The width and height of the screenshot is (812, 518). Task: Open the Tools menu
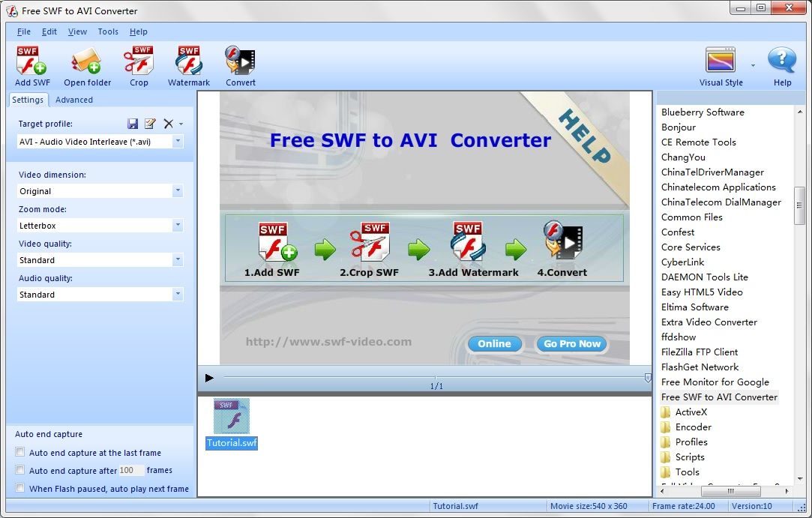tap(108, 31)
